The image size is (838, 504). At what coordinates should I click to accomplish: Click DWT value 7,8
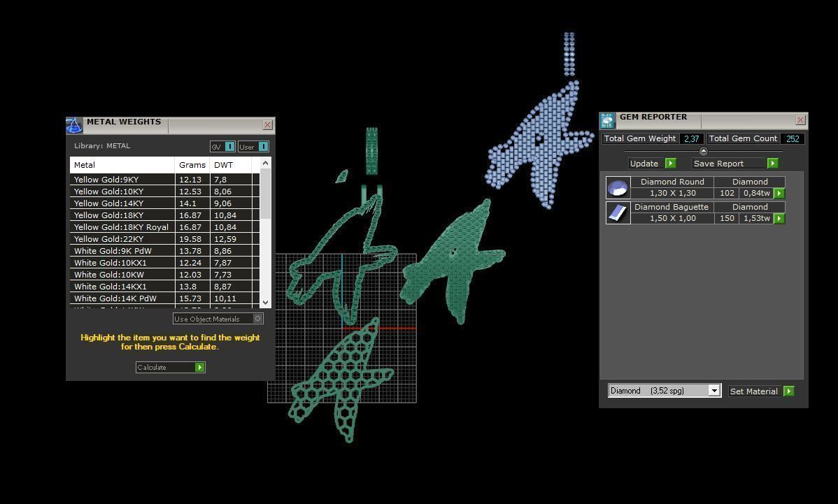[220, 180]
